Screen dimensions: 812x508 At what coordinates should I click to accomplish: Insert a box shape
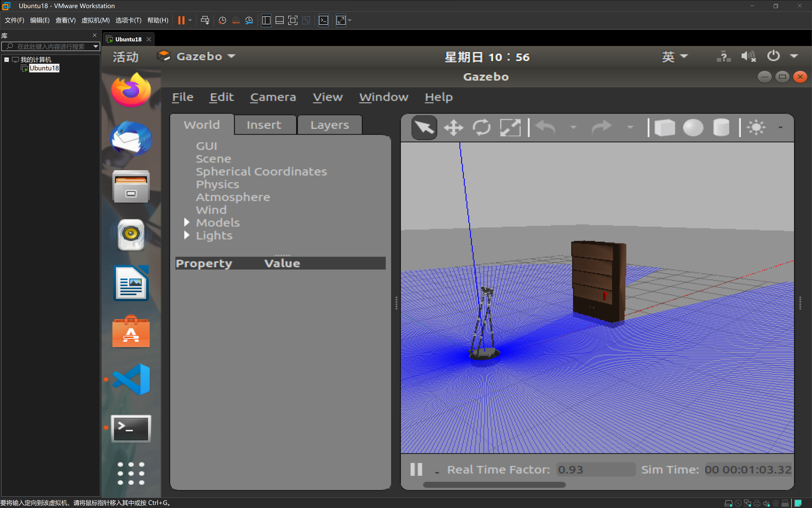(x=664, y=128)
